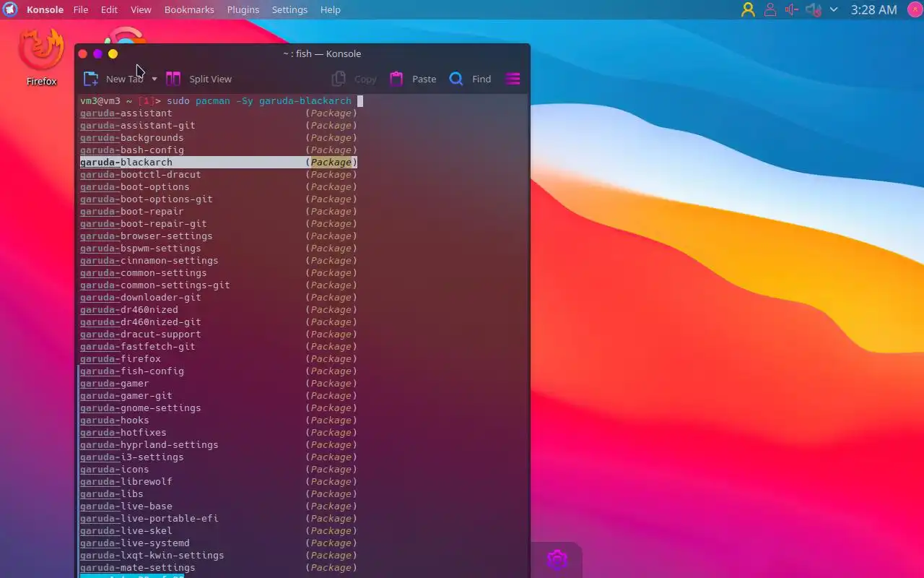Click the yellow user tray icon

[748, 9]
